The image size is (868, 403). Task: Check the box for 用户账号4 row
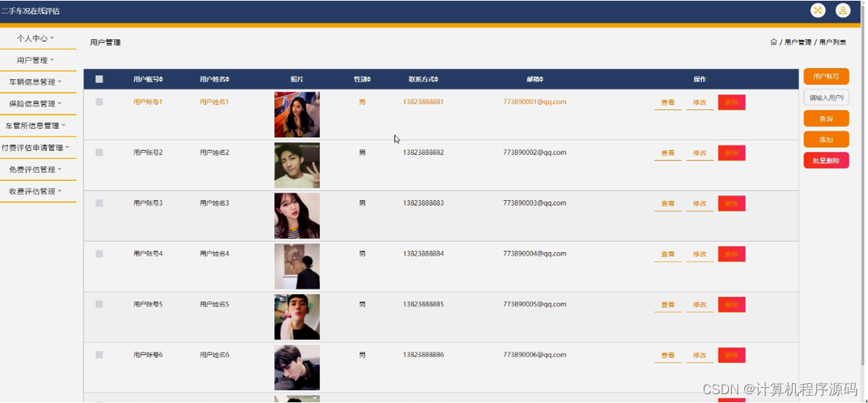pos(99,254)
